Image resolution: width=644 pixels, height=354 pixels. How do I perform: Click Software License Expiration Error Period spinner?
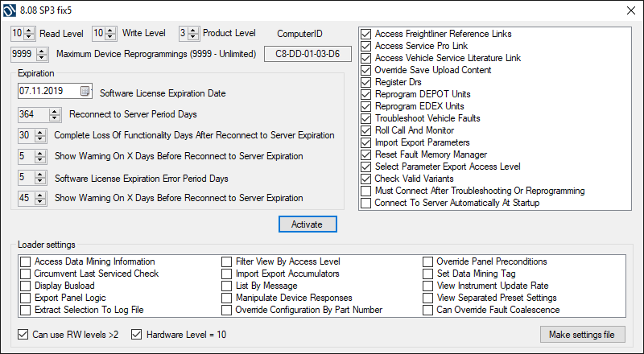click(x=39, y=178)
